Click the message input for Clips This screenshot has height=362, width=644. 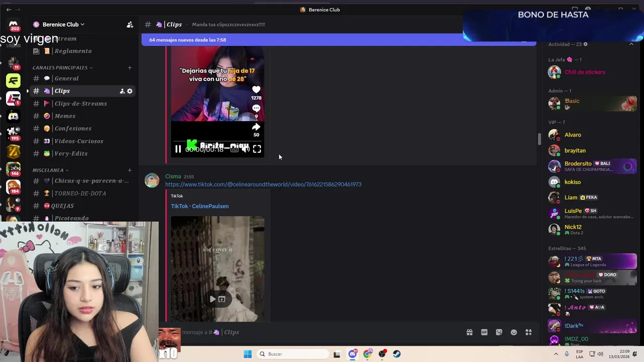point(322,332)
